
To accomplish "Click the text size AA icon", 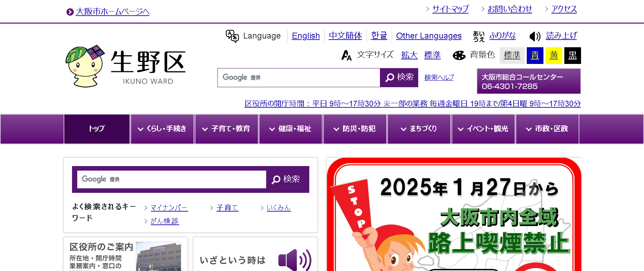I will pyautogui.click(x=347, y=55).
